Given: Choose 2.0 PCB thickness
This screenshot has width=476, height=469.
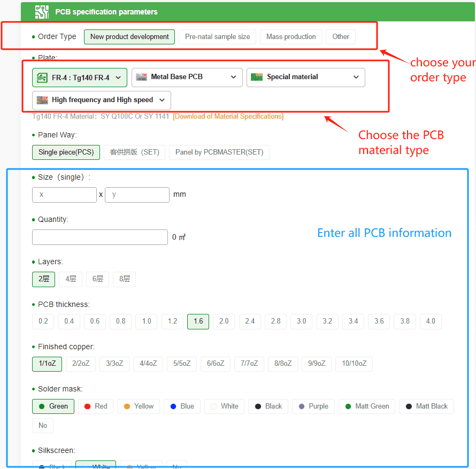Looking at the screenshot, I should [x=224, y=321].
